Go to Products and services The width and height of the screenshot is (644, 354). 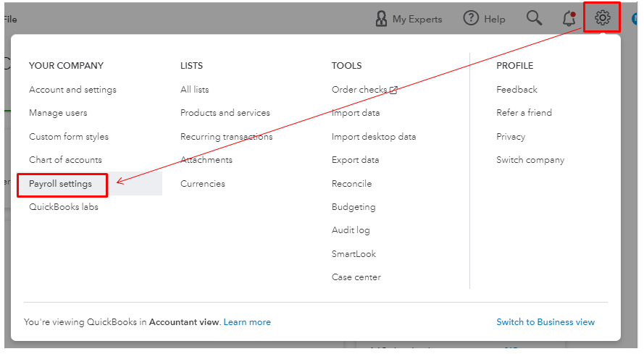[x=225, y=113]
